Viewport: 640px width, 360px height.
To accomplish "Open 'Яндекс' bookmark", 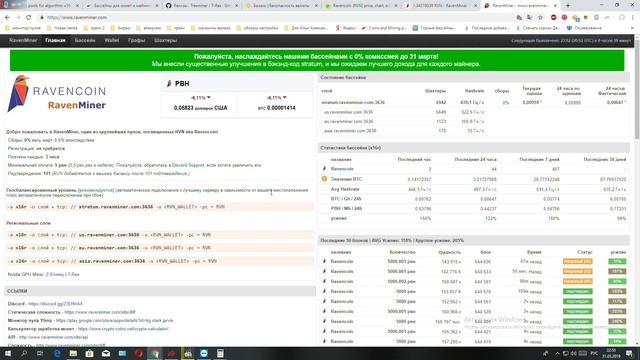I will click(346, 28).
